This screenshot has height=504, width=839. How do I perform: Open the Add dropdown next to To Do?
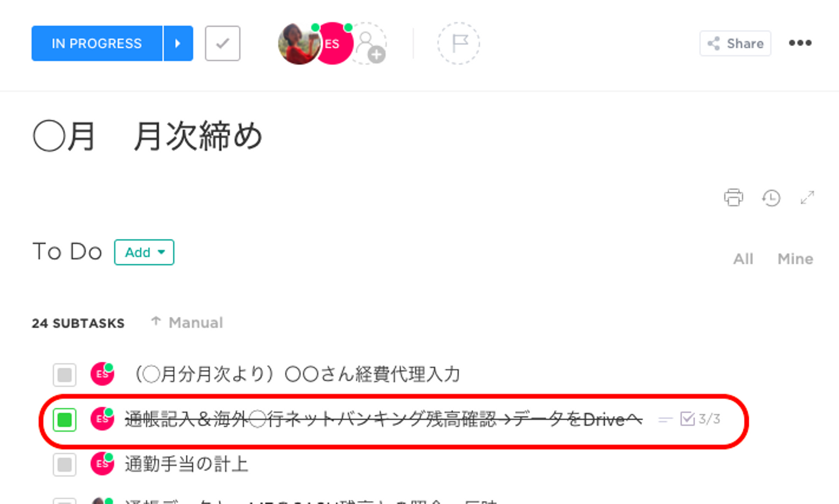click(144, 252)
